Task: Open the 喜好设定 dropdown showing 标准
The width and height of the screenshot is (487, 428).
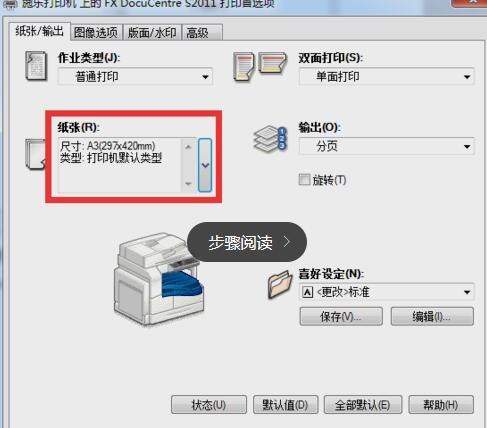Action: pyautogui.click(x=387, y=292)
